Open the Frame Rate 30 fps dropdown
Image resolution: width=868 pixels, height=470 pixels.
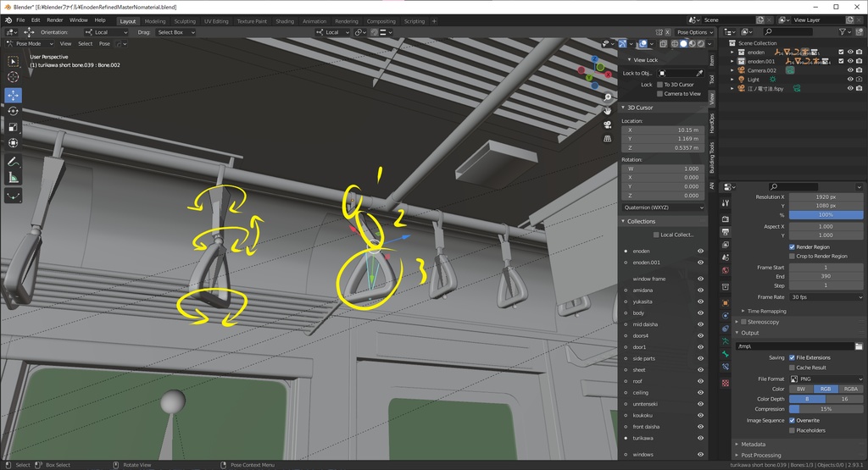pyautogui.click(x=826, y=297)
